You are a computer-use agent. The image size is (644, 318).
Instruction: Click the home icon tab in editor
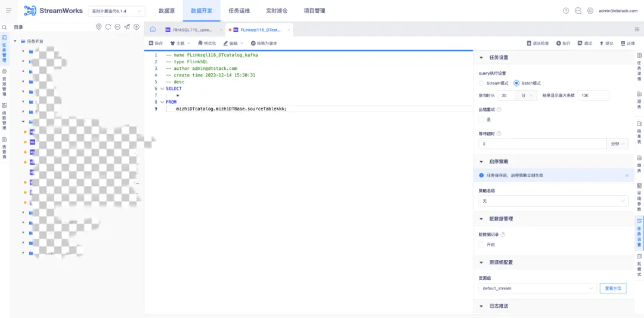point(153,30)
